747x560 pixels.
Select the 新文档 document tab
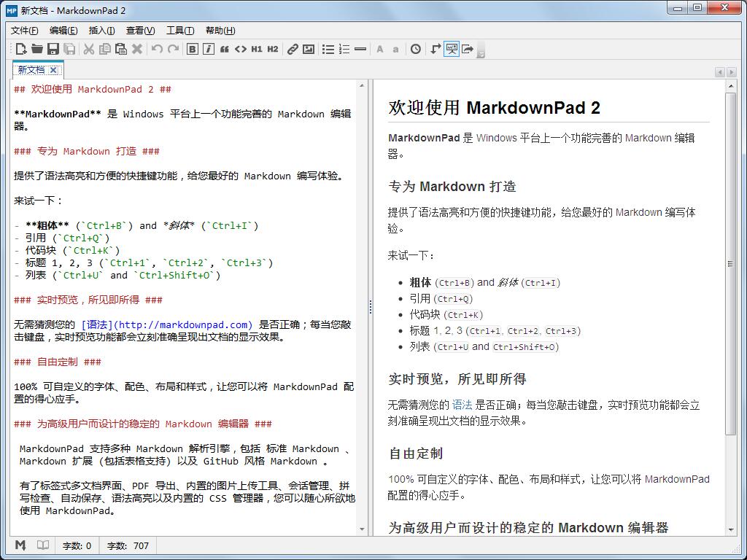[31, 70]
